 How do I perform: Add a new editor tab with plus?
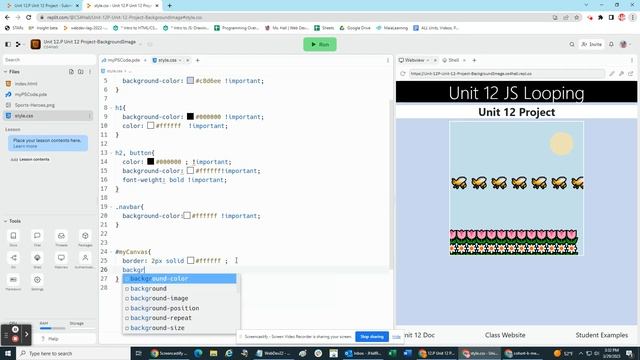(x=198, y=60)
